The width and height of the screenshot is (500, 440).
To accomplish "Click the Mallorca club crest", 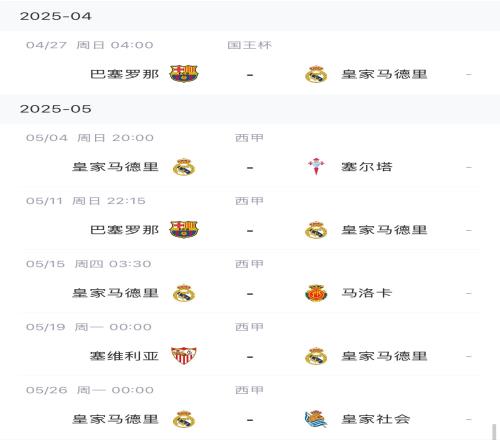I will coord(316,293).
